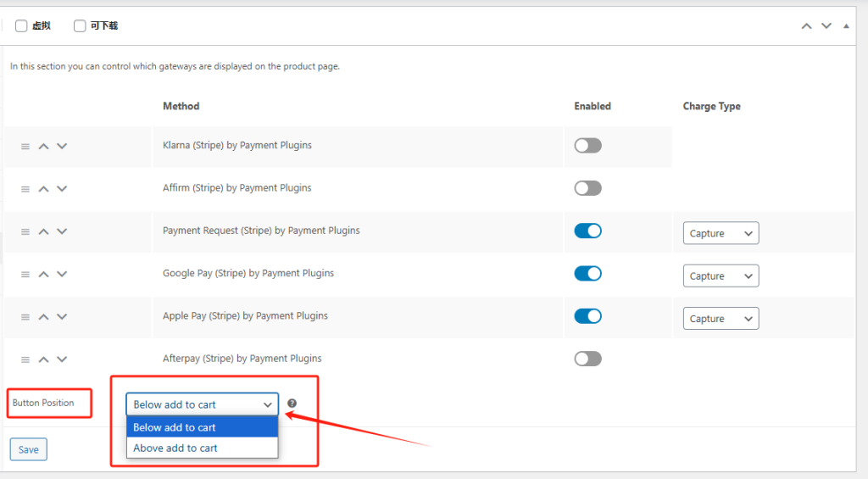Check the 虚拟 checkbox

pyautogui.click(x=21, y=26)
